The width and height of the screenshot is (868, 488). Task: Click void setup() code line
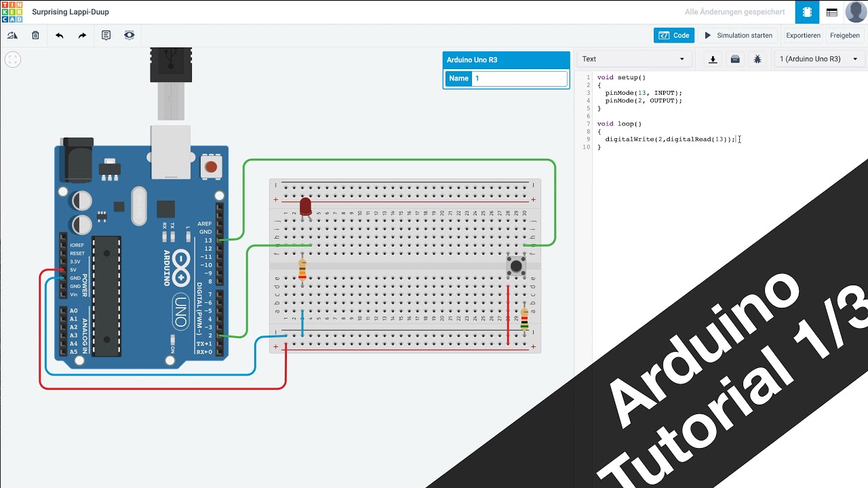coord(621,77)
